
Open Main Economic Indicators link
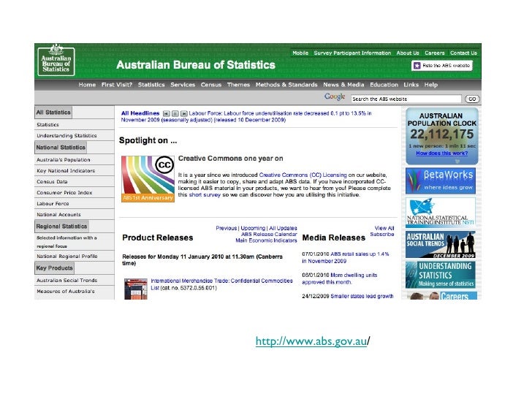266,240
